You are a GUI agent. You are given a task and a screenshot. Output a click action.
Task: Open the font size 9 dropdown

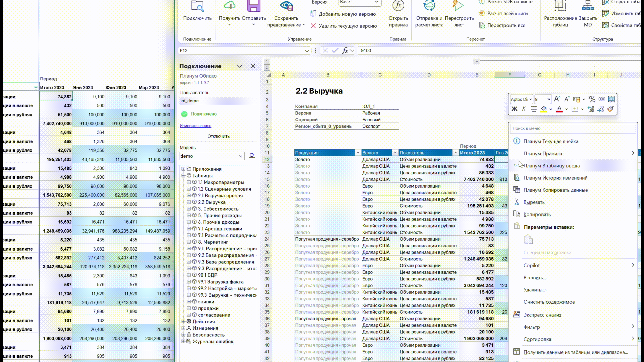click(549, 99)
